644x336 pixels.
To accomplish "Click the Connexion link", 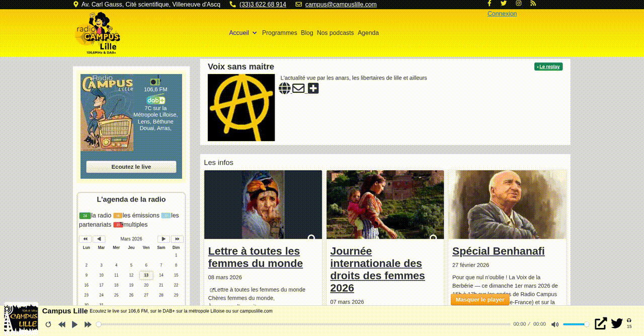I will 502,14.
